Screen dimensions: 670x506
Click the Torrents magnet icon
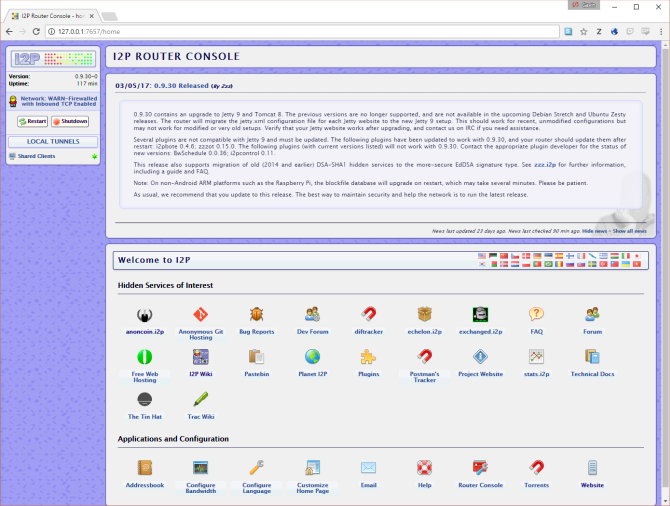pyautogui.click(x=536, y=467)
